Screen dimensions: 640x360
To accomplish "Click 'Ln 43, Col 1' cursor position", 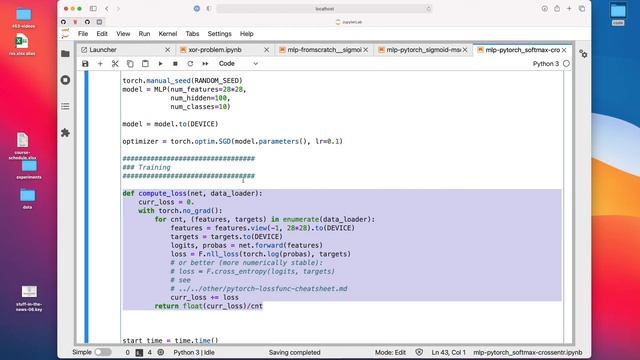I will [x=449, y=352].
